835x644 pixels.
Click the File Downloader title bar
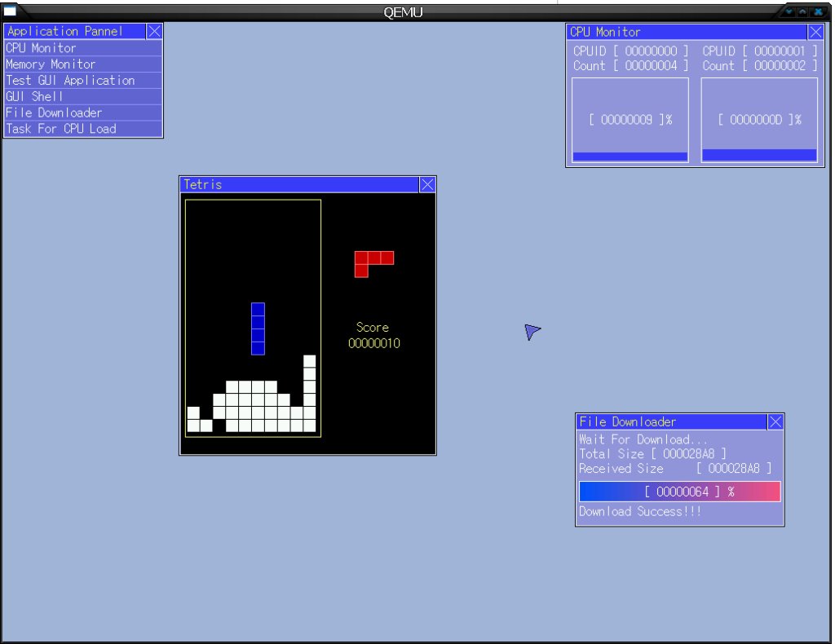tap(672, 422)
